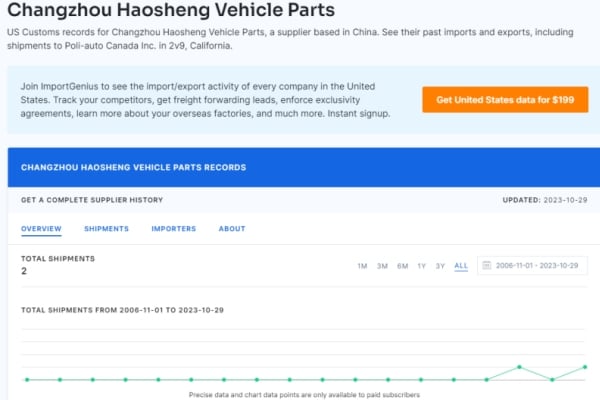
Task: Switch to the Importers tab
Action: click(174, 229)
